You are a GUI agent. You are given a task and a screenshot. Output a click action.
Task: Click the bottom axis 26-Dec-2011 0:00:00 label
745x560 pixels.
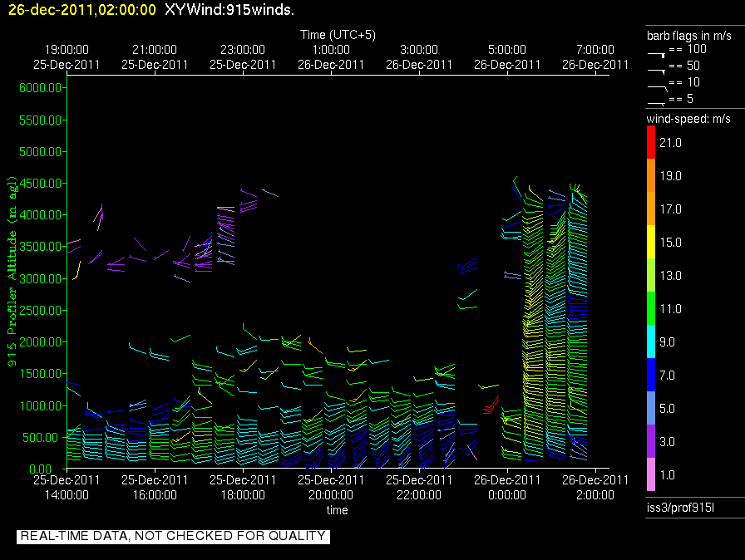[x=507, y=488]
